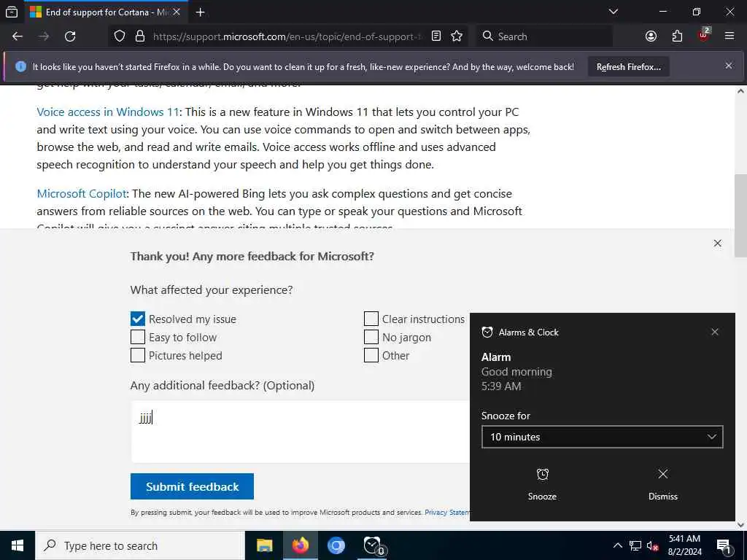Focus the Firefox Search box
The width and height of the screenshot is (747, 560).
pos(543,36)
